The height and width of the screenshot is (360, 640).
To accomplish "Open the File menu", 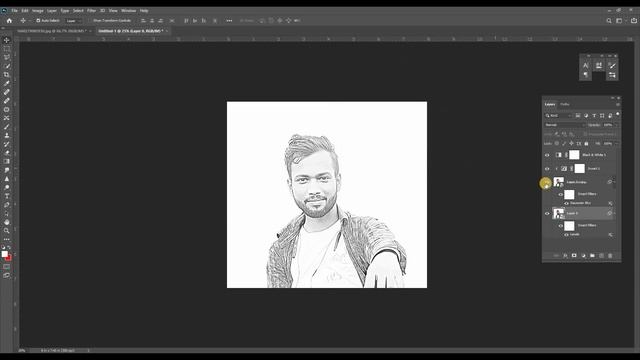I will click(x=14, y=11).
